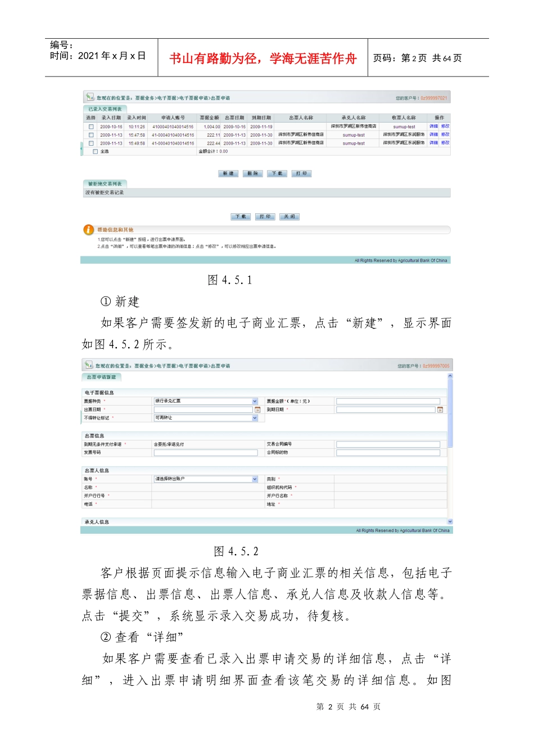This screenshot has height=756, width=534.
Task: Click the 含委托承诺兑付 value text
Action: pyautogui.click(x=169, y=444)
